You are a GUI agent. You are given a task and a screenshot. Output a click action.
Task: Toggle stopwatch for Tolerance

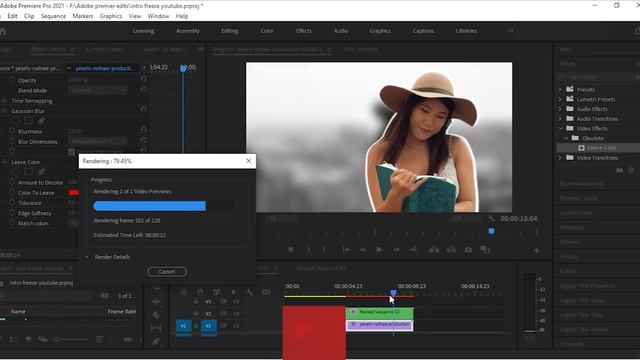tap(12, 202)
